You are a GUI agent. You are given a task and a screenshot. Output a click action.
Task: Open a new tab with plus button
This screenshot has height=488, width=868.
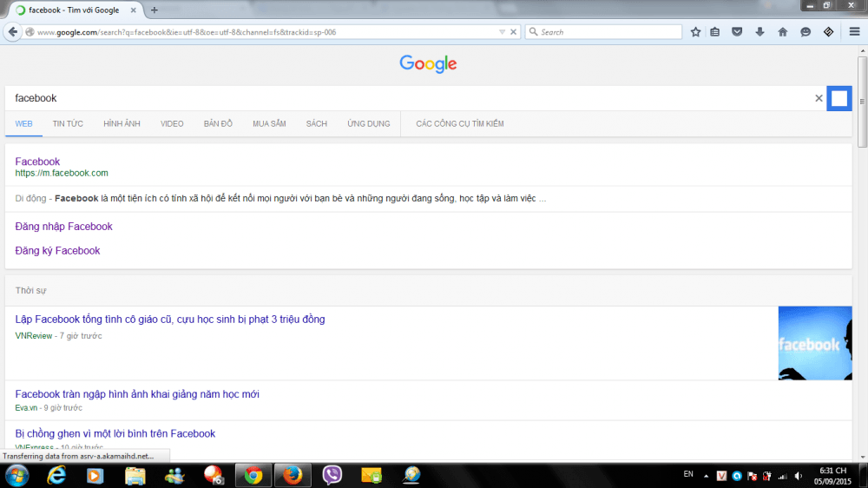tap(155, 10)
